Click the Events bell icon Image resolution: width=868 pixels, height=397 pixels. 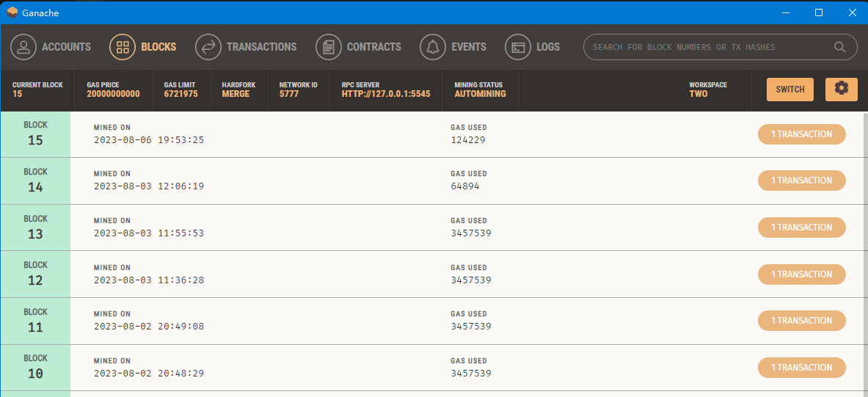433,47
